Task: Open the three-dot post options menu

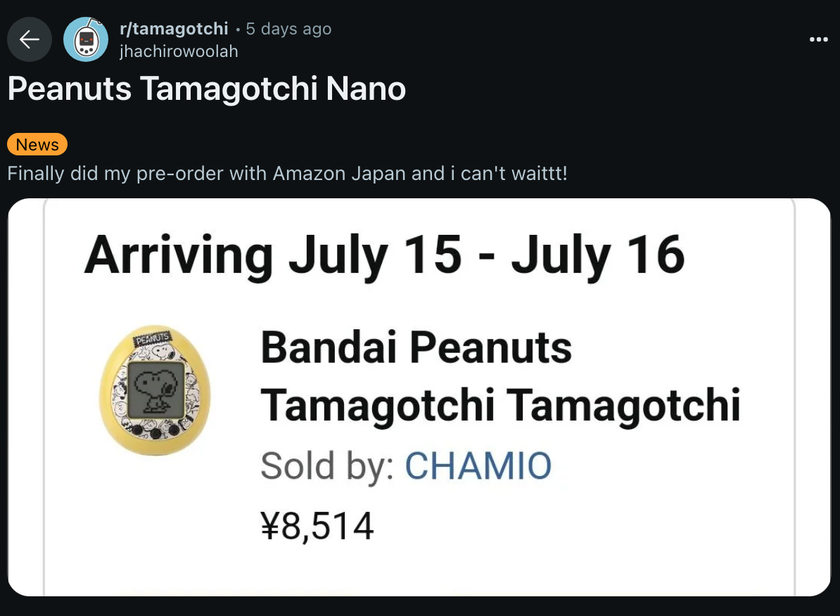Action: (x=819, y=39)
